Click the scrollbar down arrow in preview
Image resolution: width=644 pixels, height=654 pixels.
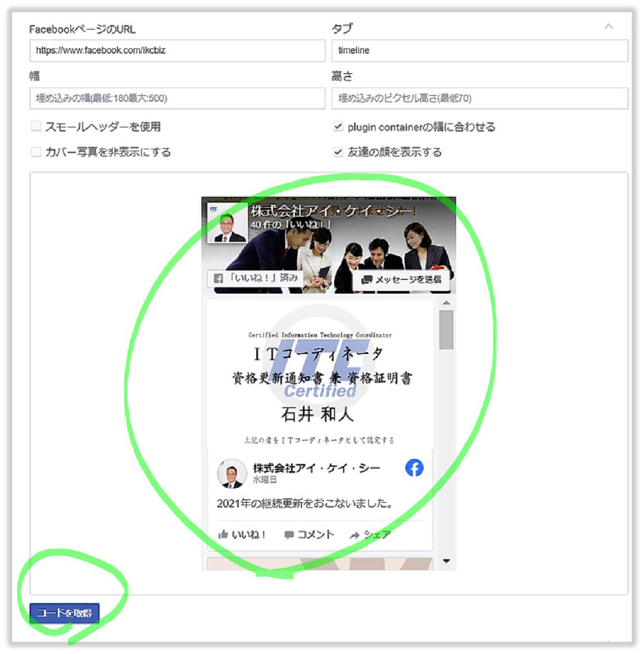point(446,561)
